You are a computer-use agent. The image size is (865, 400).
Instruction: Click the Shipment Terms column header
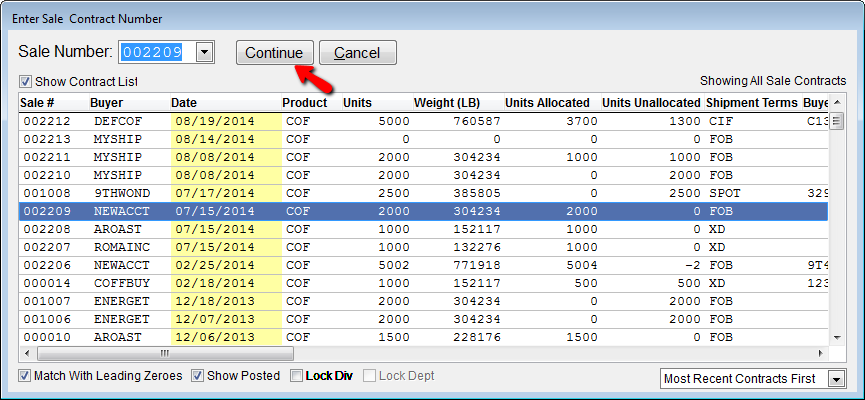pyautogui.click(x=752, y=103)
